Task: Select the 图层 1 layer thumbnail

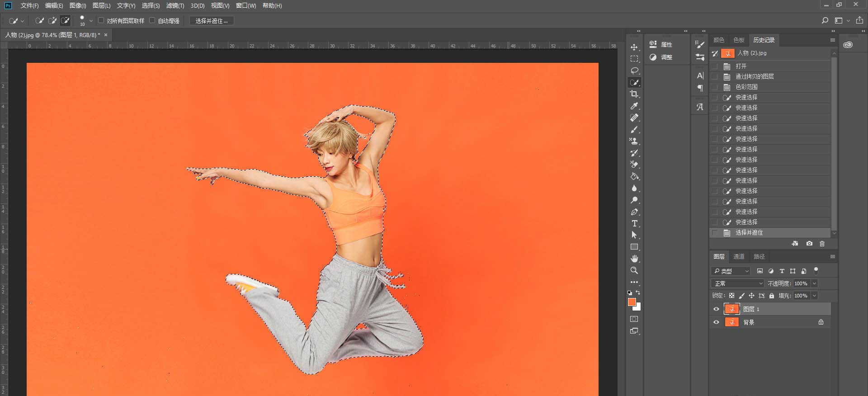Action: 731,309
